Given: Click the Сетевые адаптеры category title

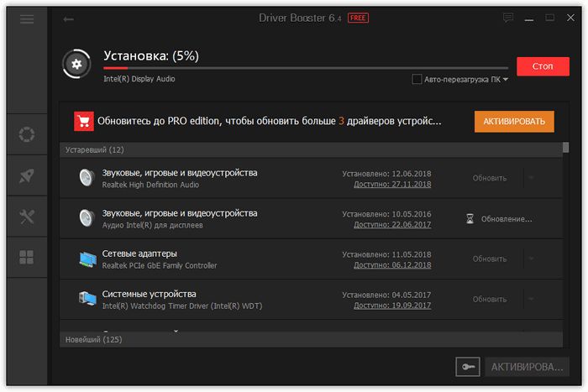Looking at the screenshot, I should point(139,253).
